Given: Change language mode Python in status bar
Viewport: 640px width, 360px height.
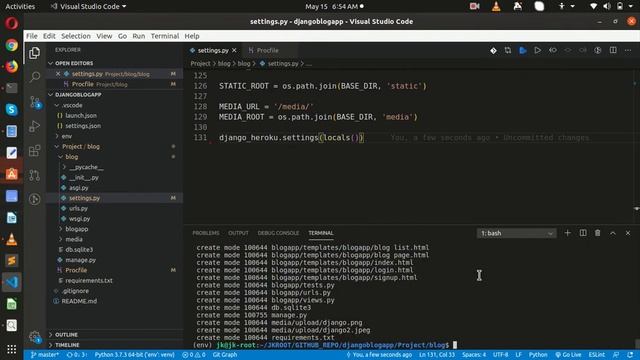Looking at the screenshot, I should click(x=538, y=355).
